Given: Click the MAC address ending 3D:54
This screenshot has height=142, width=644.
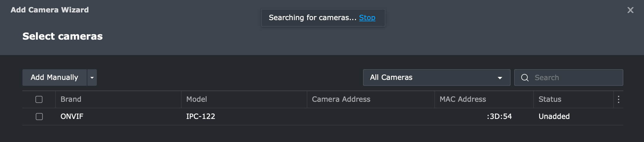Looking at the screenshot, I should pyautogui.click(x=499, y=117).
